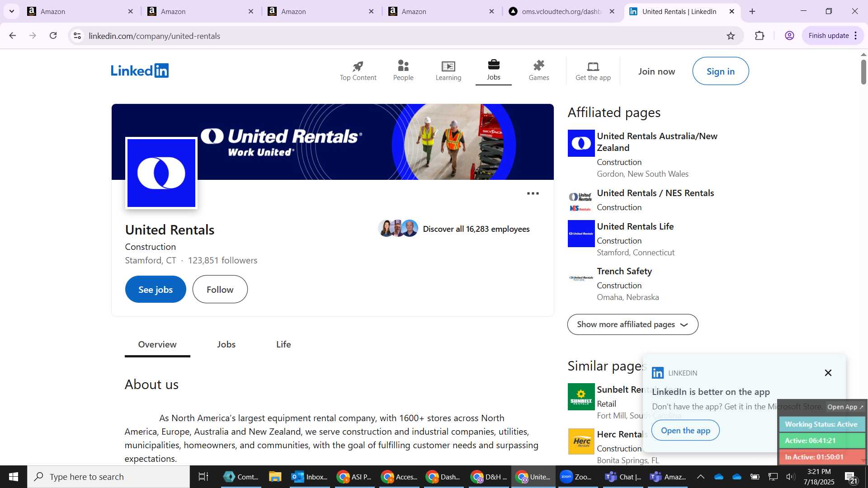Viewport: 868px width, 488px height.
Task: Click Join now
Action: point(656,71)
